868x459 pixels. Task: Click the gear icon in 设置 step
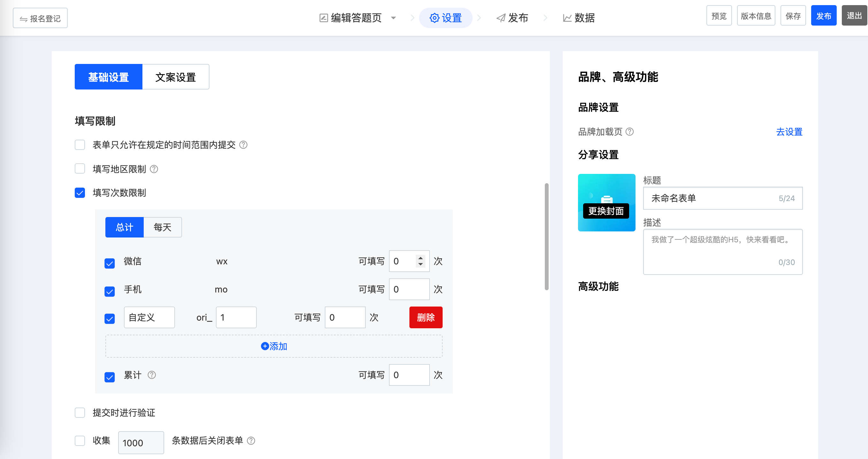435,18
